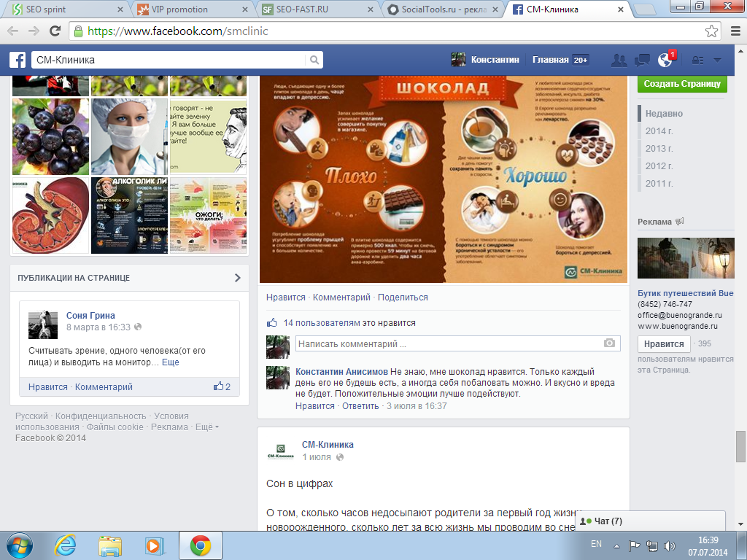Open СМ-Клиника link on 1 июля post
This screenshot has height=560, width=747.
tap(328, 444)
